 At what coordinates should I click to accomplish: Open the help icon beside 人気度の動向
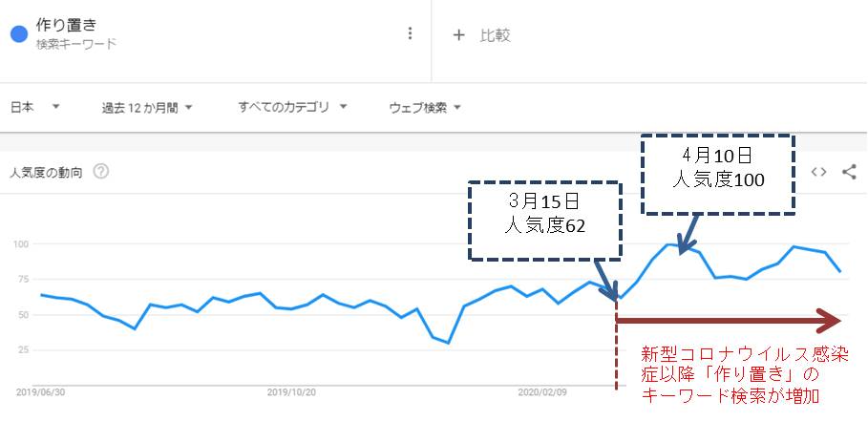click(101, 172)
